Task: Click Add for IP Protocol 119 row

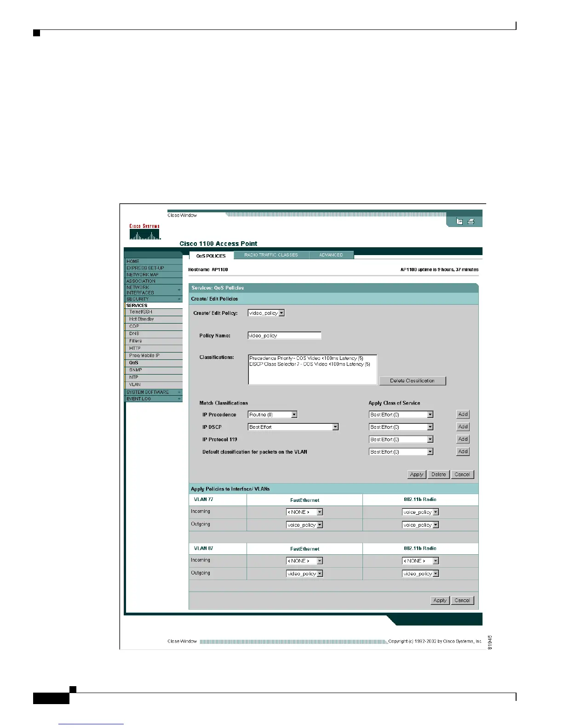Action: 463,439
